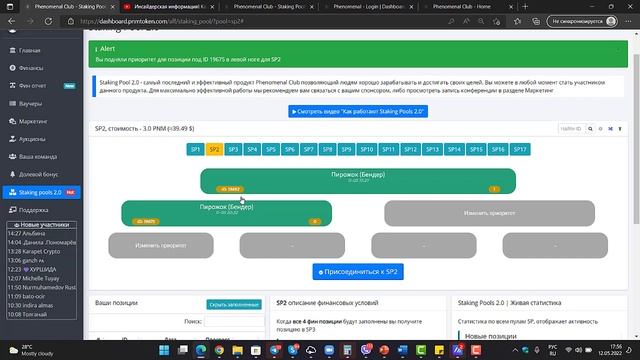Screen dimensions: 640x360
Task: Click Изменить приоритет slot on second level
Action: [489, 213]
